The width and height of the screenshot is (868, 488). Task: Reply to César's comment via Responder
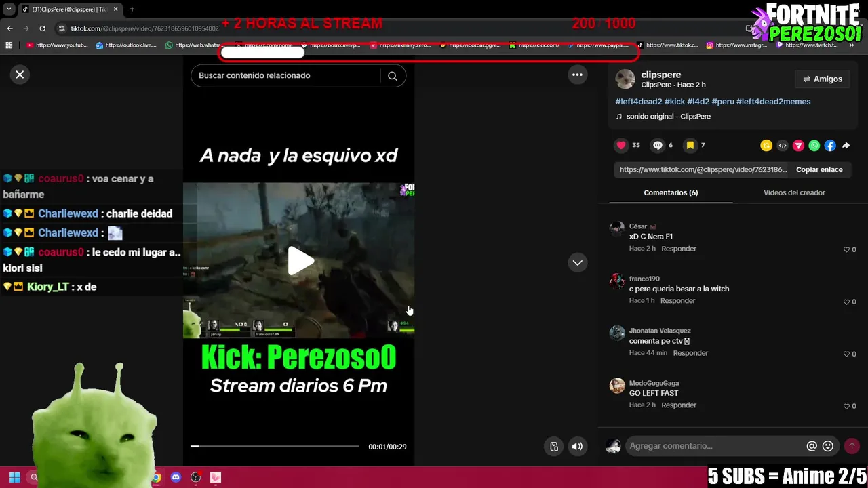679,249
